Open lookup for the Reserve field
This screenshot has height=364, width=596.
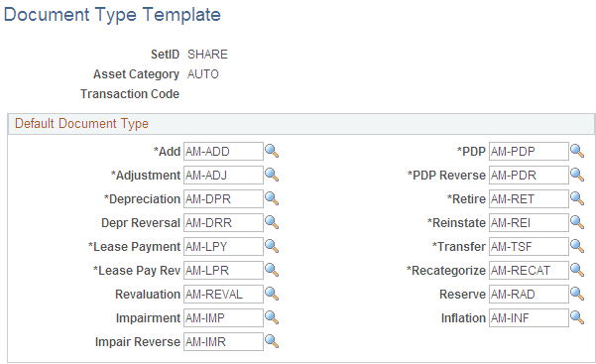click(577, 294)
